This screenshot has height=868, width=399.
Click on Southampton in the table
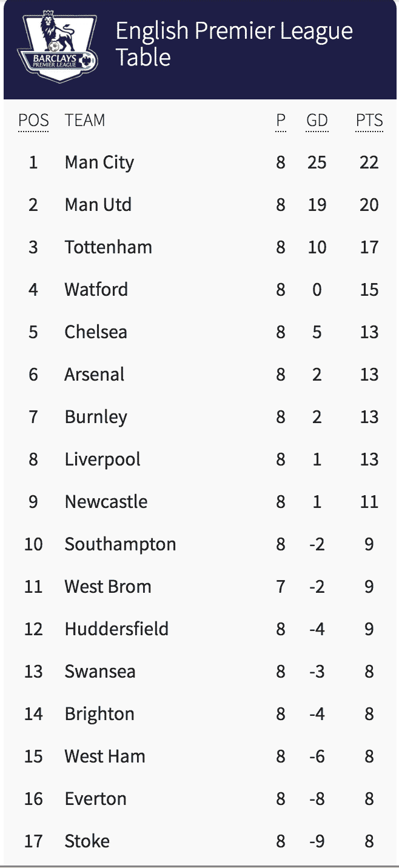(120, 544)
